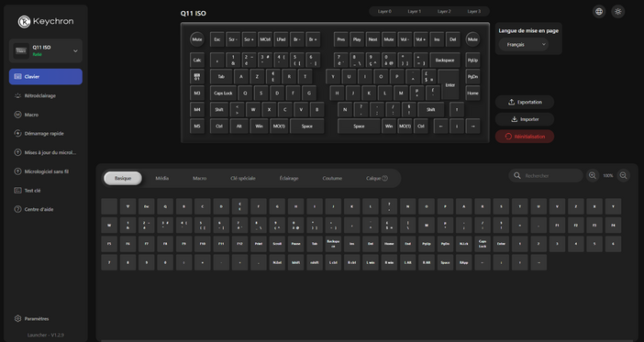Screen dimensions: 644x342
Task: Open Centre d'aide in the sidebar
Action: [x=46, y=209]
